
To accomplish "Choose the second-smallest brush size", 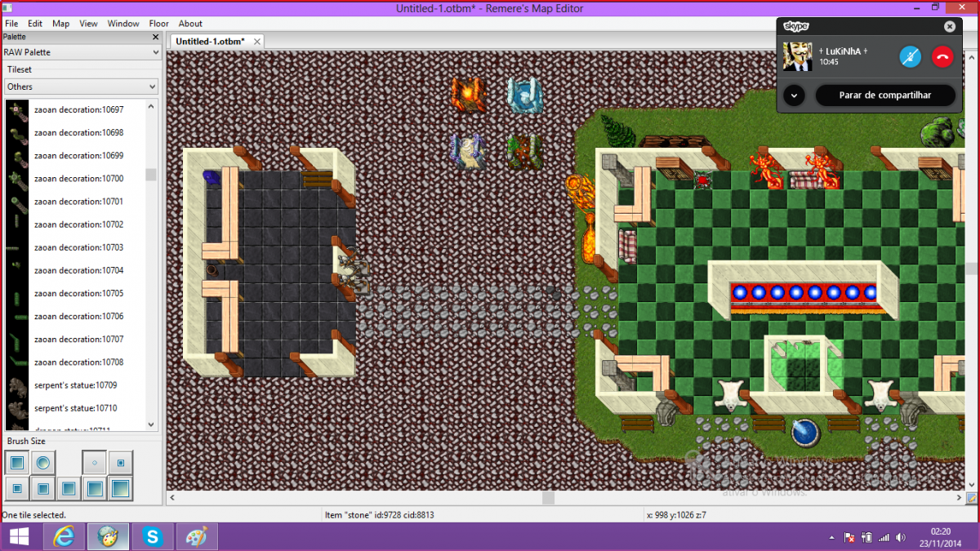I will tap(121, 464).
